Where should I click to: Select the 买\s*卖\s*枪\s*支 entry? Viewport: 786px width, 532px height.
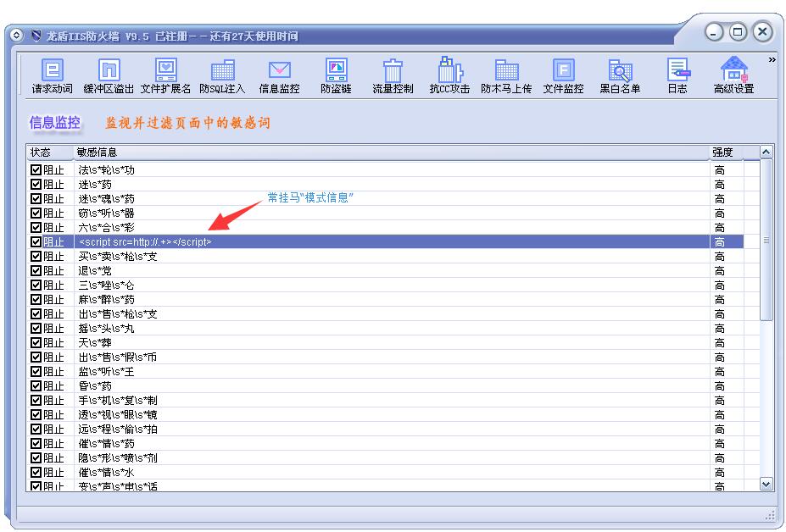pos(118,257)
